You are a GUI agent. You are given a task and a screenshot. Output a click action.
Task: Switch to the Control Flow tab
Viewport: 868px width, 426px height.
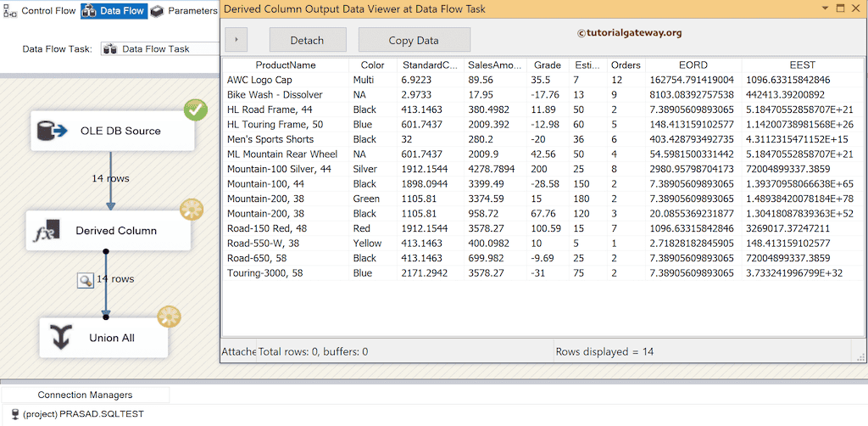point(39,10)
